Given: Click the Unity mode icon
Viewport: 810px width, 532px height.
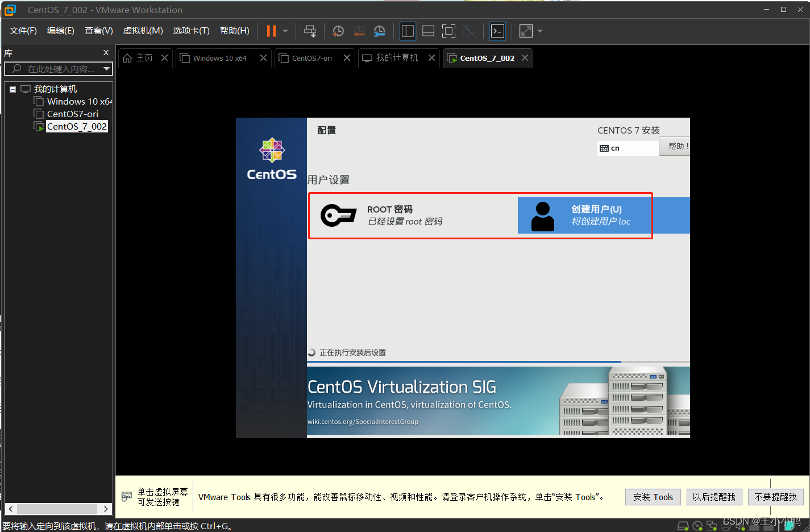Looking at the screenshot, I should [x=470, y=31].
